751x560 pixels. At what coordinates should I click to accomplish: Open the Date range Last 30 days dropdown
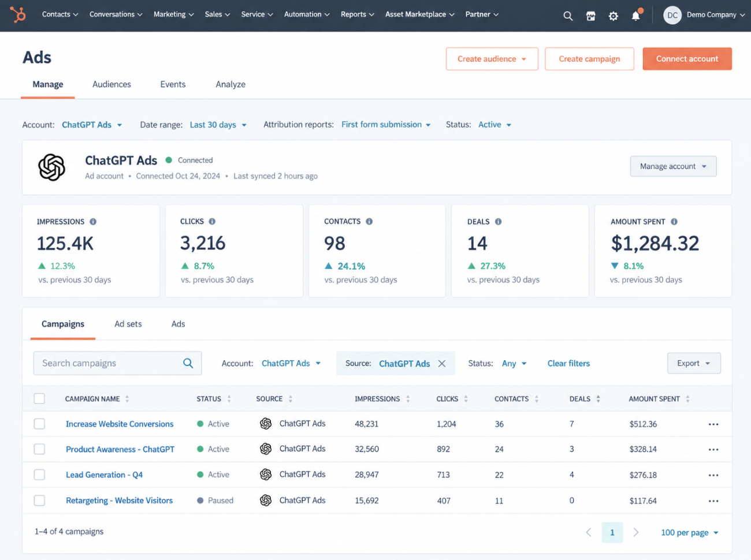tap(218, 125)
